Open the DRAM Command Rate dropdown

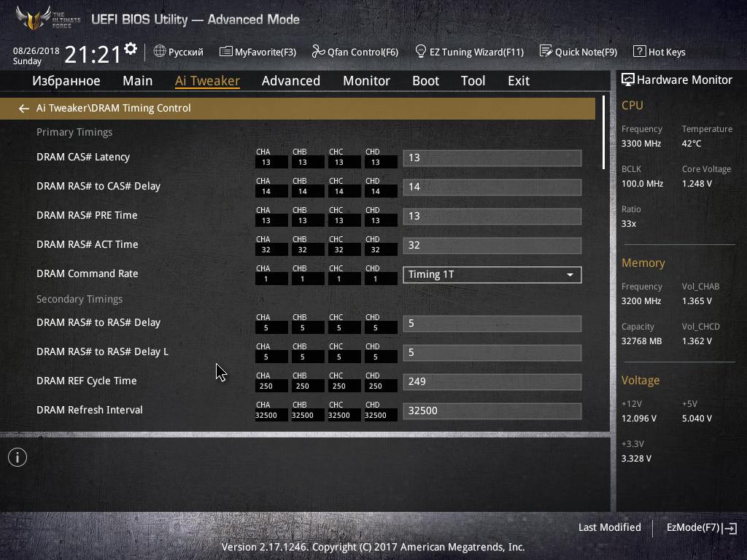492,275
